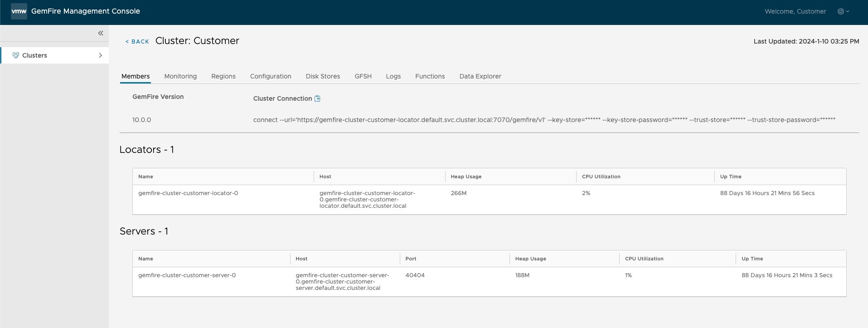Open the Clusters sidebar item
The height and width of the screenshot is (328, 868).
54,55
